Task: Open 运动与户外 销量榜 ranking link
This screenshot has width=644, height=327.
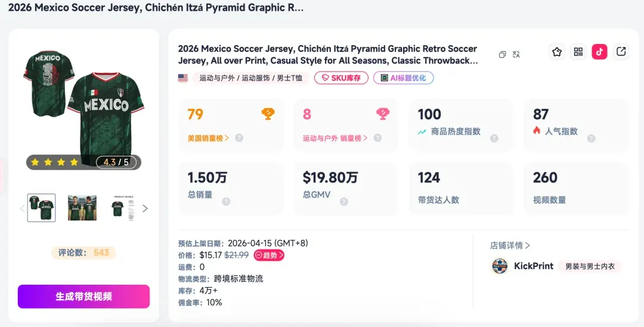Action: pos(335,138)
